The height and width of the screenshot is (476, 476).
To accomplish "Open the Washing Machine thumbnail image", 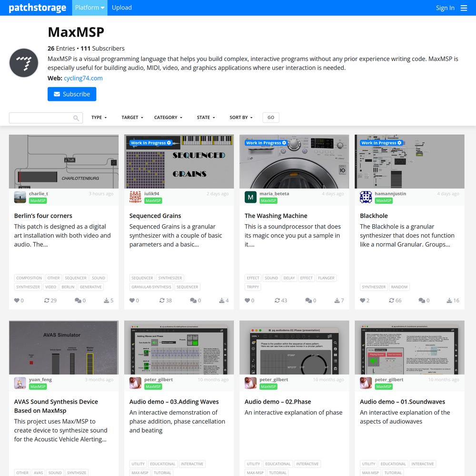I will [294, 161].
